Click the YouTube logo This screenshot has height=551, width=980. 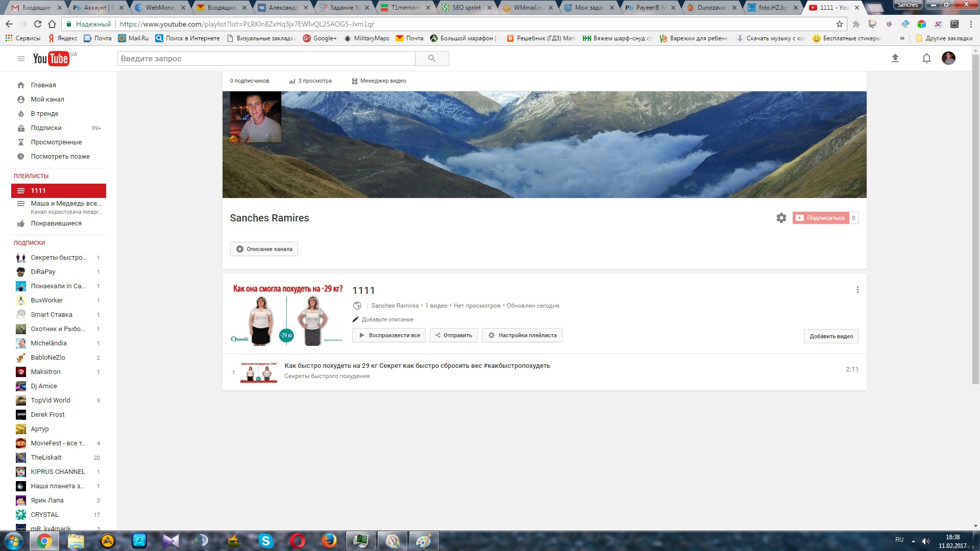click(x=51, y=59)
